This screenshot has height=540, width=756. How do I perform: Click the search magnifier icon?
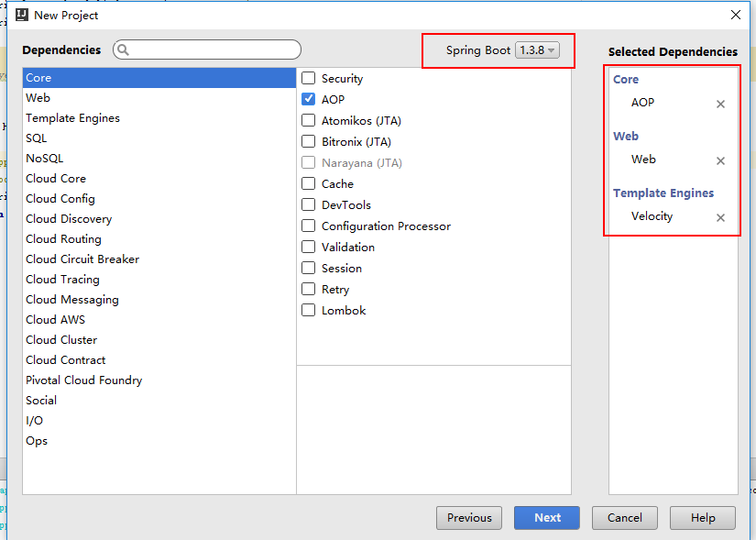pos(123,50)
